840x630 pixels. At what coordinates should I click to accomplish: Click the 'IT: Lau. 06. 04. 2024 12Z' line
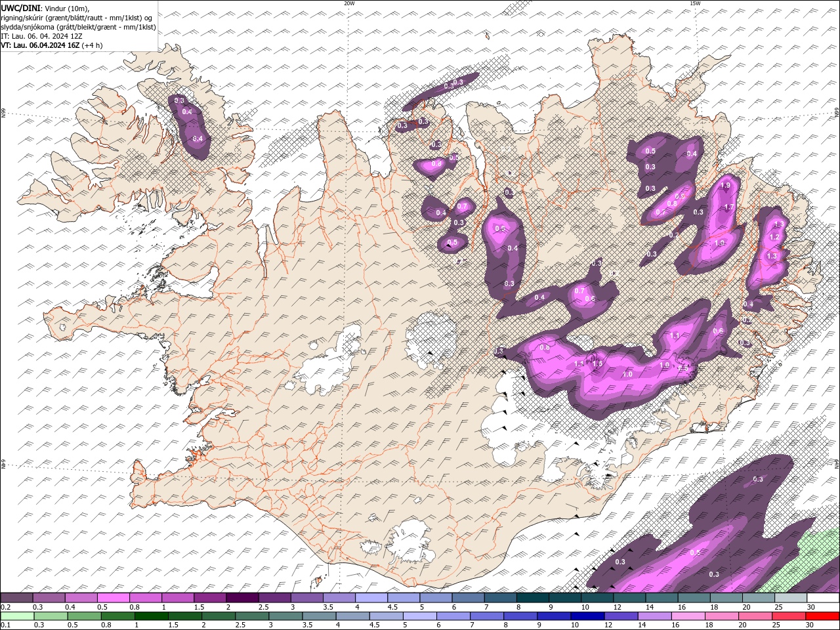click(x=41, y=36)
